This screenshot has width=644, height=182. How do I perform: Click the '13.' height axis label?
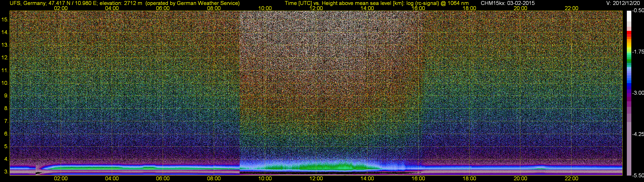tap(5, 45)
